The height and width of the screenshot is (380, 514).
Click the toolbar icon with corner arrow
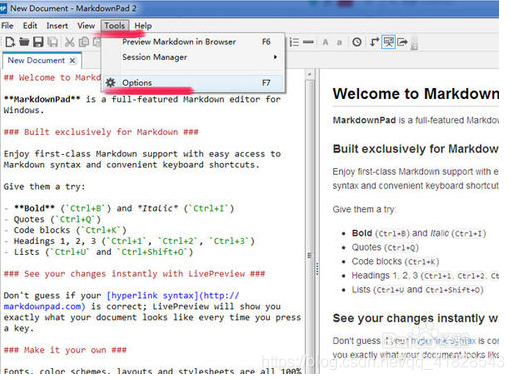coord(374,42)
